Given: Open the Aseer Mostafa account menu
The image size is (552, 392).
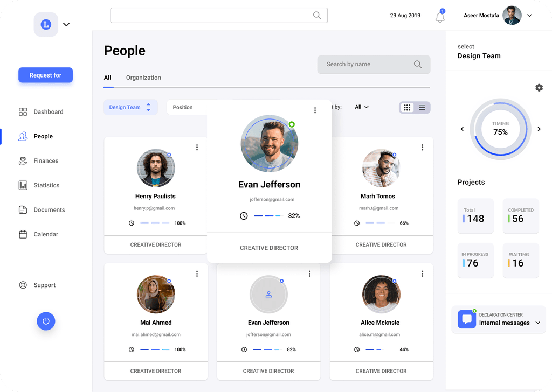Looking at the screenshot, I should (x=529, y=16).
